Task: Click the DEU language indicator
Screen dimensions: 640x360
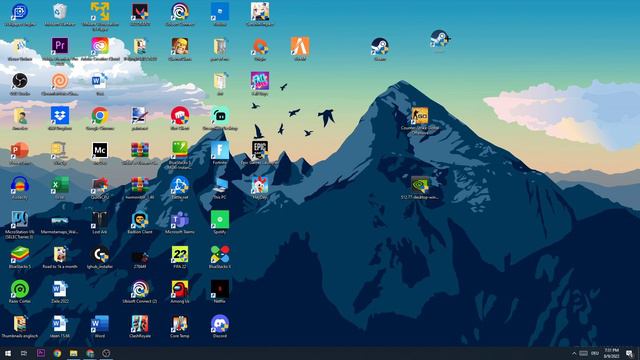Action: tap(595, 353)
